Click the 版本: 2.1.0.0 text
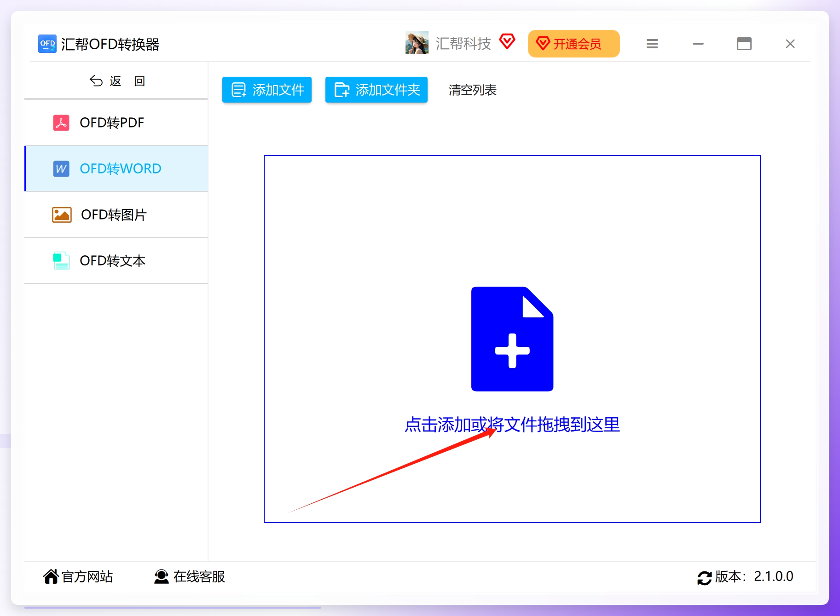 pos(754,576)
